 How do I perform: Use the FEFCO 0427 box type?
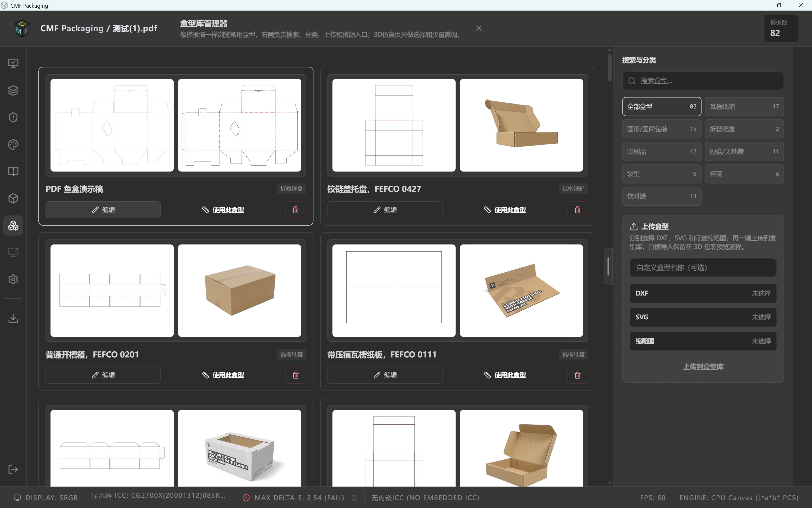coord(505,210)
